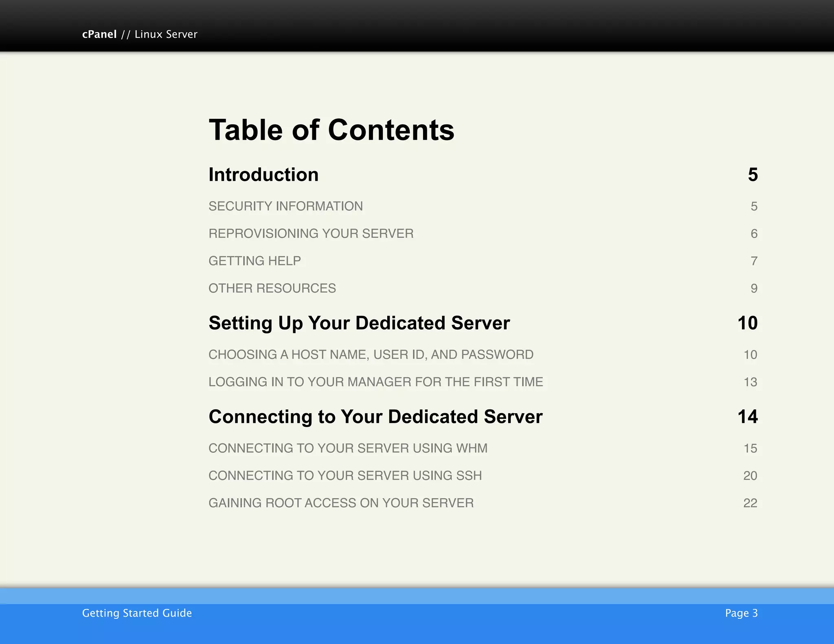This screenshot has width=834, height=644.
Task: Click page number 22 for Root Access
Action: [750, 503]
